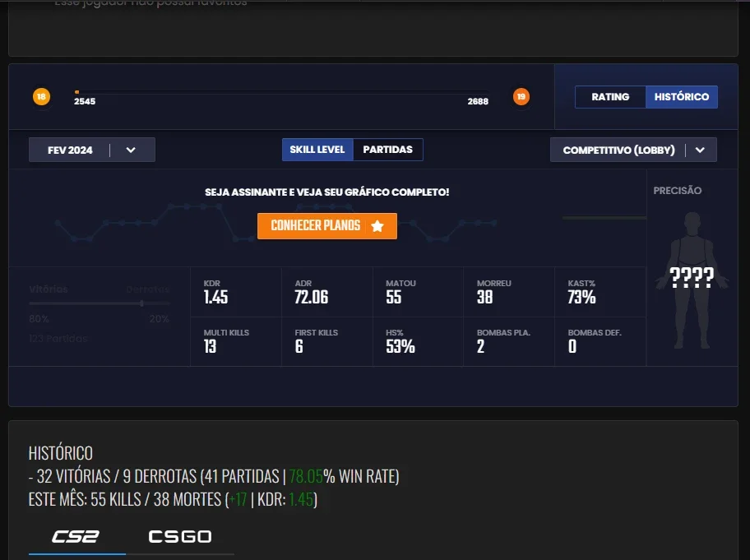Click the Vitórias/Derrotas ratio bar
The width and height of the screenshot is (750, 560).
(100, 303)
